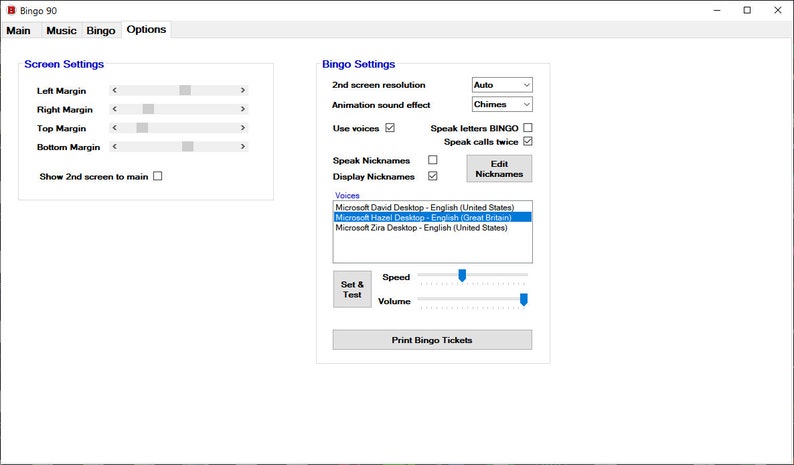Click the Bingo 90 app icon in title bar
The image size is (794, 465).
click(11, 10)
